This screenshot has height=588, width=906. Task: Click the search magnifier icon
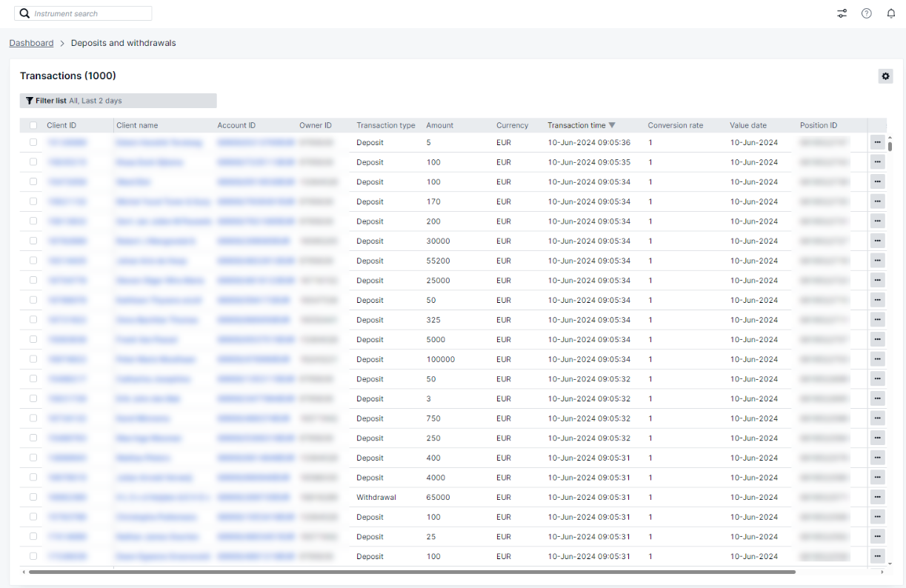pyautogui.click(x=24, y=13)
